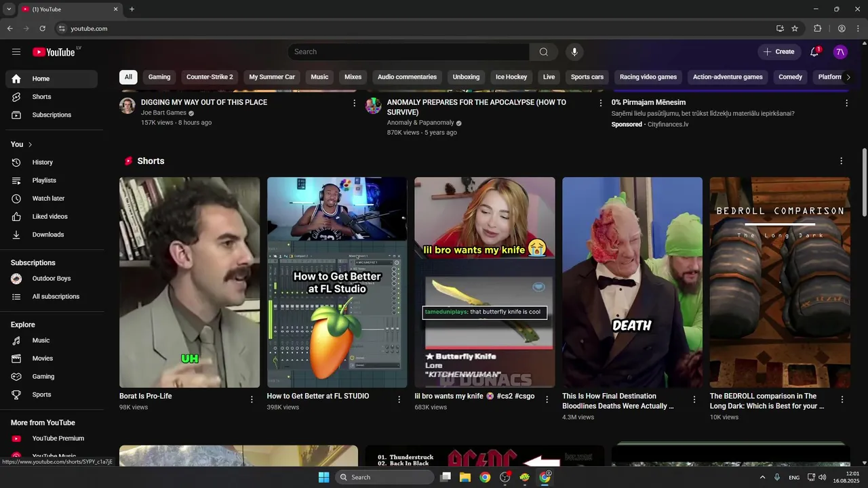868x488 pixels.
Task: Open the hamburger guide menu
Action: pos(16,52)
